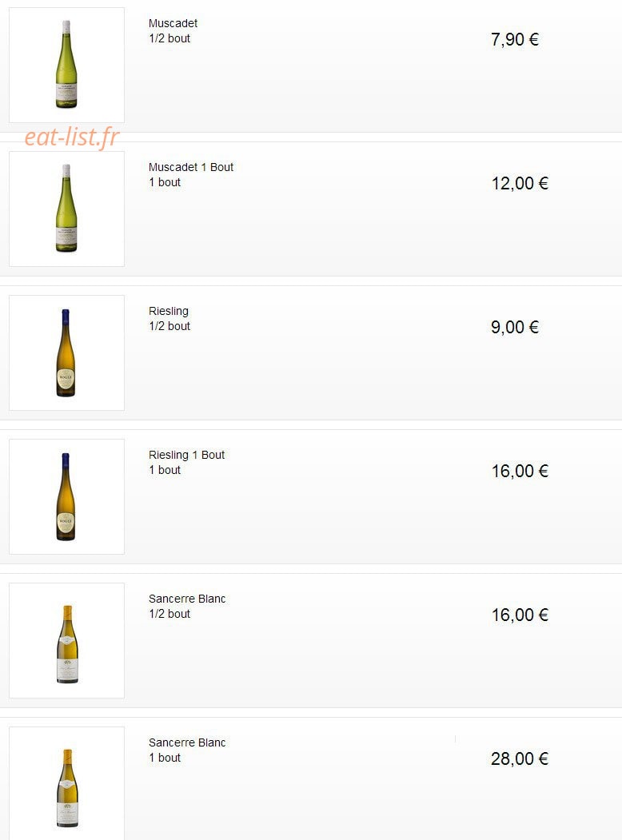Open the Muscadet 1 Bout title
The image size is (622, 840).
coord(191,167)
